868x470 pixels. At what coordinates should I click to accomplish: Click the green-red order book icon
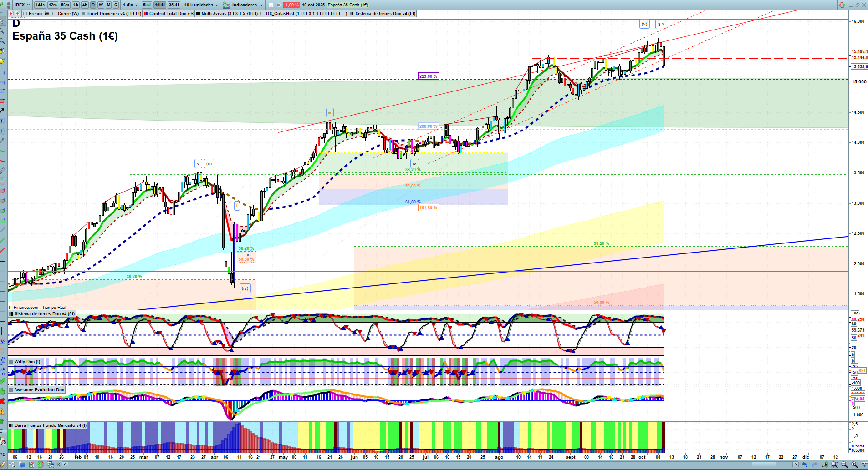[41, 465]
